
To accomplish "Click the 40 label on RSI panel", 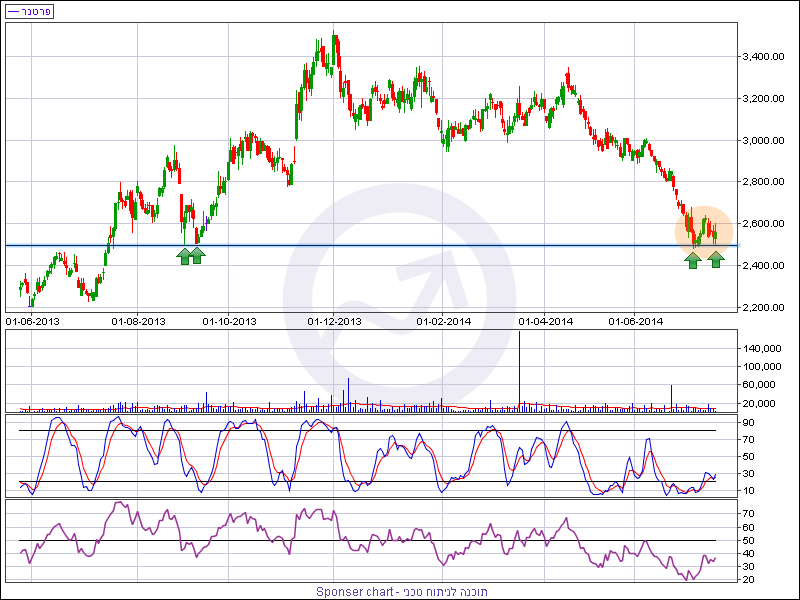I will (748, 554).
